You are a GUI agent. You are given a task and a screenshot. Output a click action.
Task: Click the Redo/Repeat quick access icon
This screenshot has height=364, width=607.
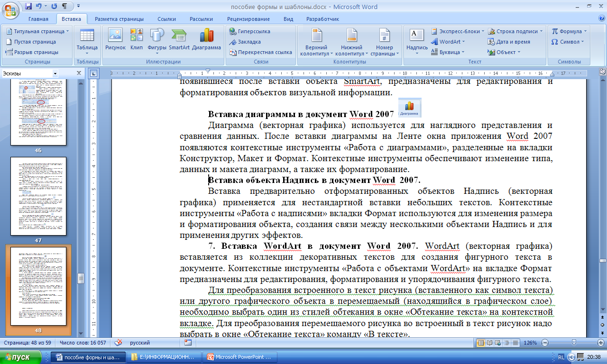coord(54,7)
